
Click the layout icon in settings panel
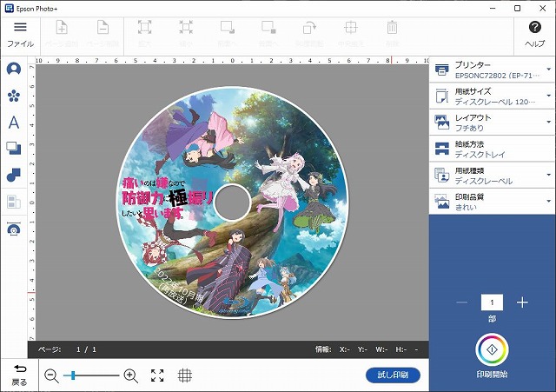point(442,123)
